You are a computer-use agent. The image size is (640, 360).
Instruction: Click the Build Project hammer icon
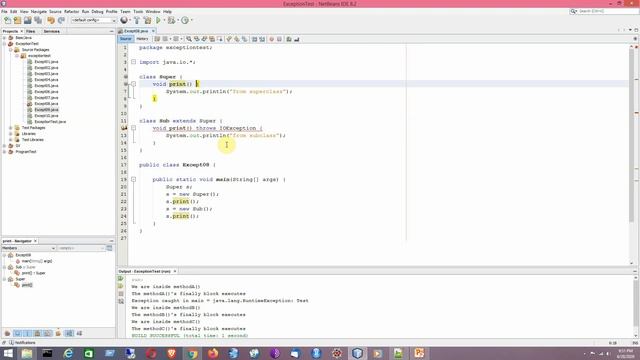[x=137, y=20]
